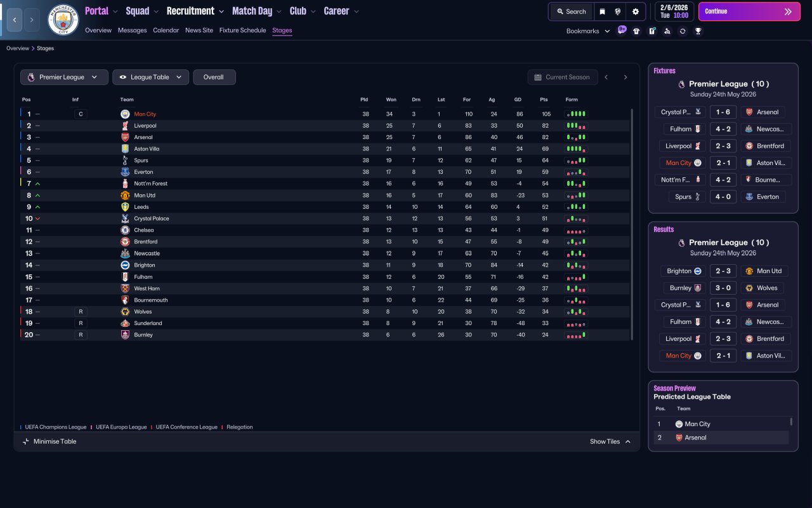The height and width of the screenshot is (508, 812).
Task: Click the date and time display
Action: (x=674, y=11)
